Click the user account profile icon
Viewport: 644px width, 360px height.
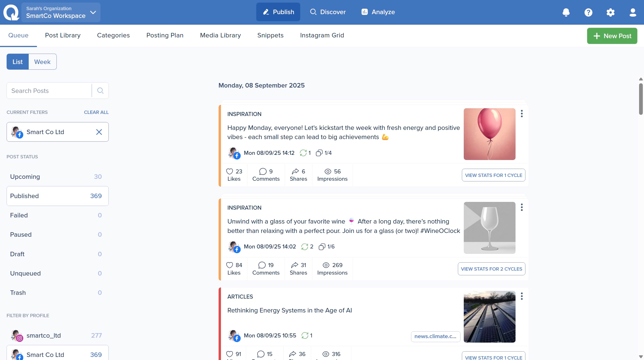point(633,12)
